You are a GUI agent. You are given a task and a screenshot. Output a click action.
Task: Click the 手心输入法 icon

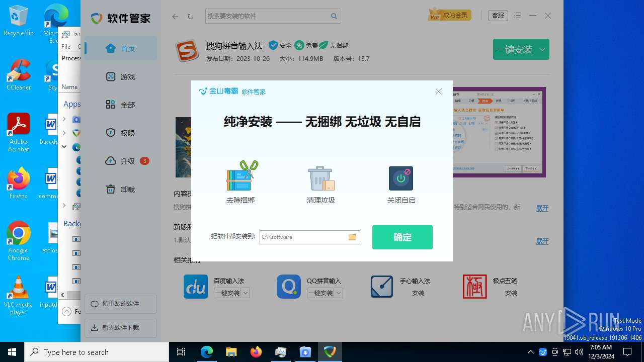pyautogui.click(x=382, y=287)
